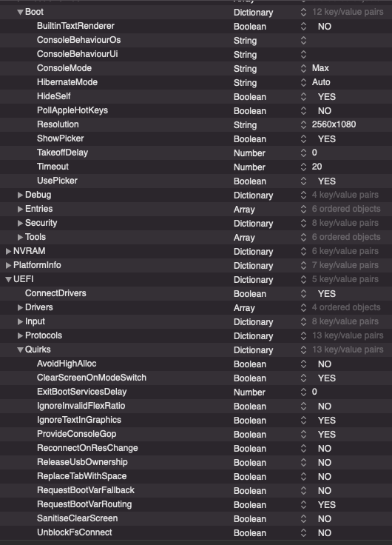Expand the Tools array
Image resolution: width=392 pixels, height=545 pixels.
20,237
